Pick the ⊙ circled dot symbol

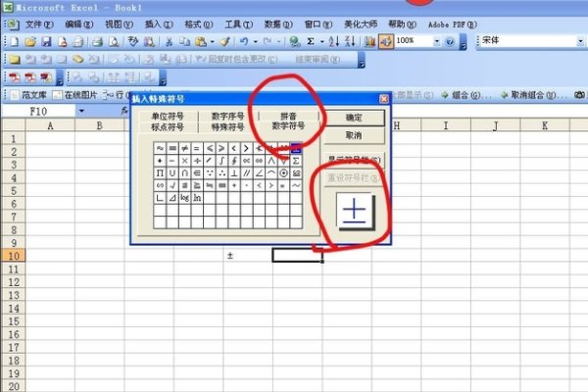coord(284,173)
